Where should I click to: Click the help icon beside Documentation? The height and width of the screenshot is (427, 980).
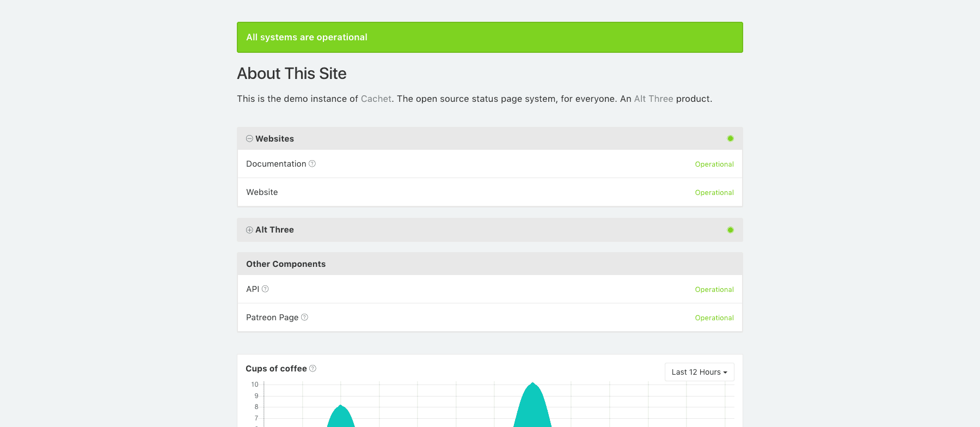coord(312,164)
